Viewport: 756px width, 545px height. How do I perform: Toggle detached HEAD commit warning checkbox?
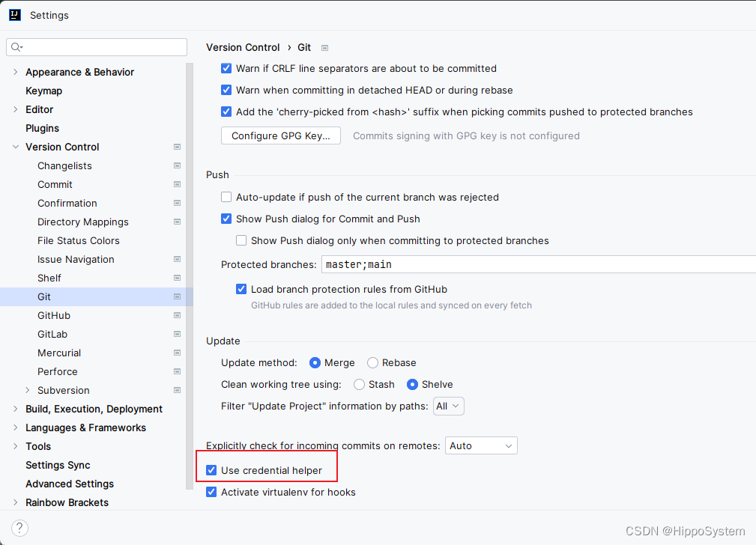pyautogui.click(x=226, y=90)
